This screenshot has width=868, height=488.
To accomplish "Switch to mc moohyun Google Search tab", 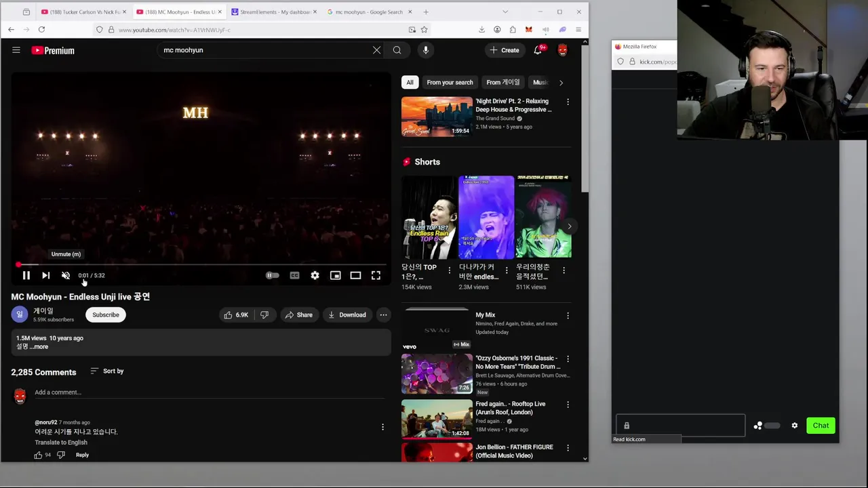I will [x=368, y=12].
